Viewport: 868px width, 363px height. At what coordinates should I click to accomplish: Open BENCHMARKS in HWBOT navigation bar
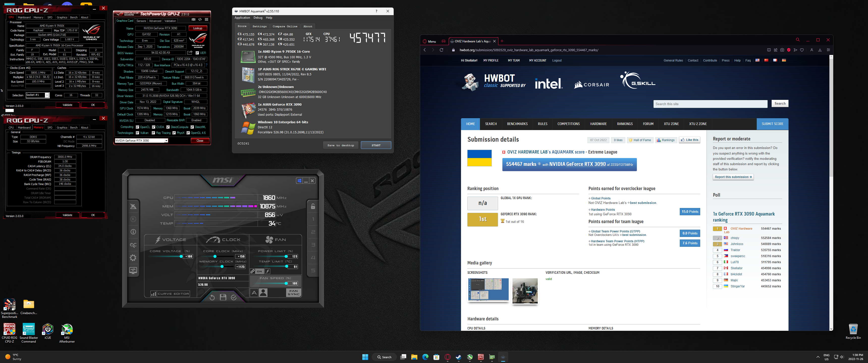517,124
